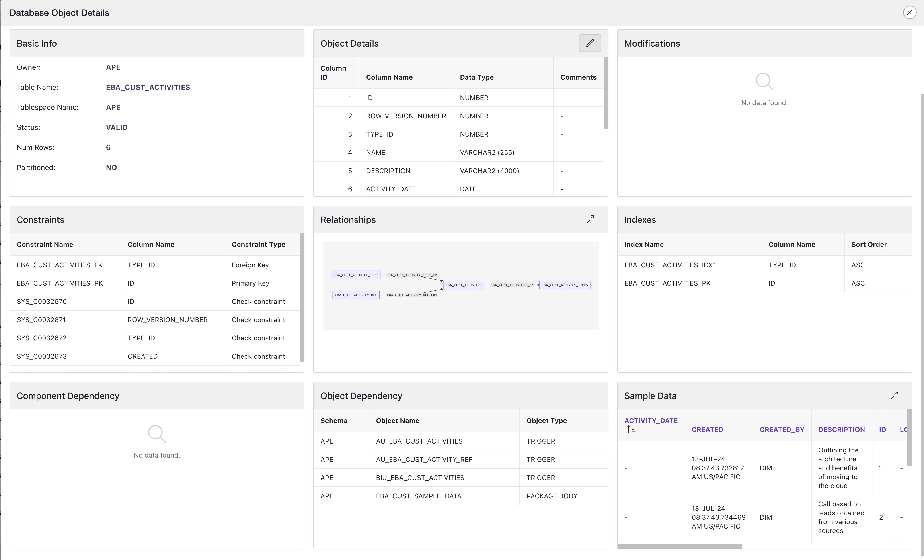Sort by the Constraint Name header
924x560 pixels.
45,244
